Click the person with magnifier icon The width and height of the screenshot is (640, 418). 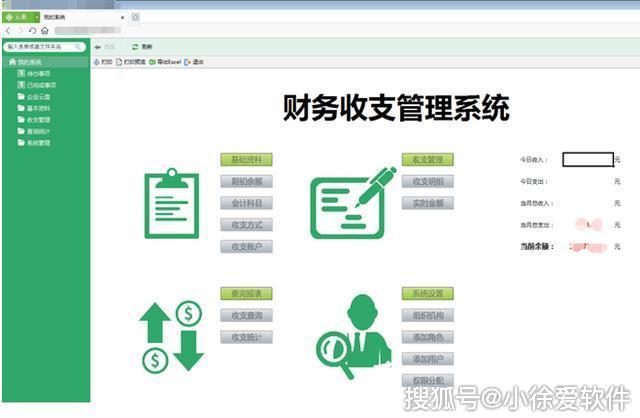[x=353, y=336]
